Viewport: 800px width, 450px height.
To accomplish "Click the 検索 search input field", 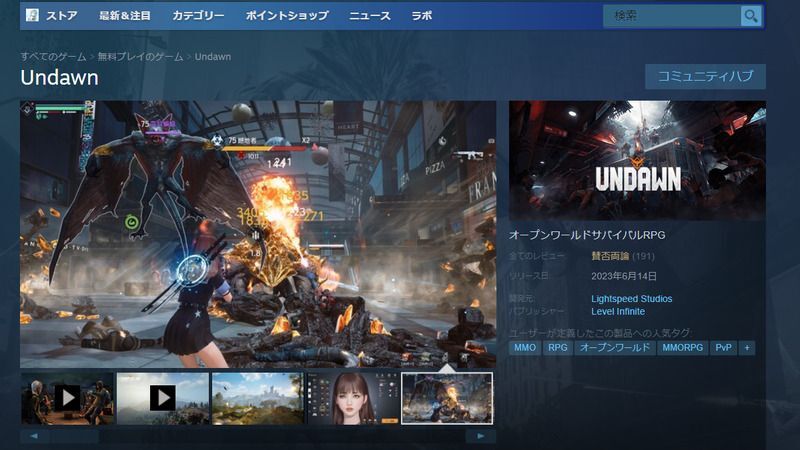I will [x=670, y=16].
